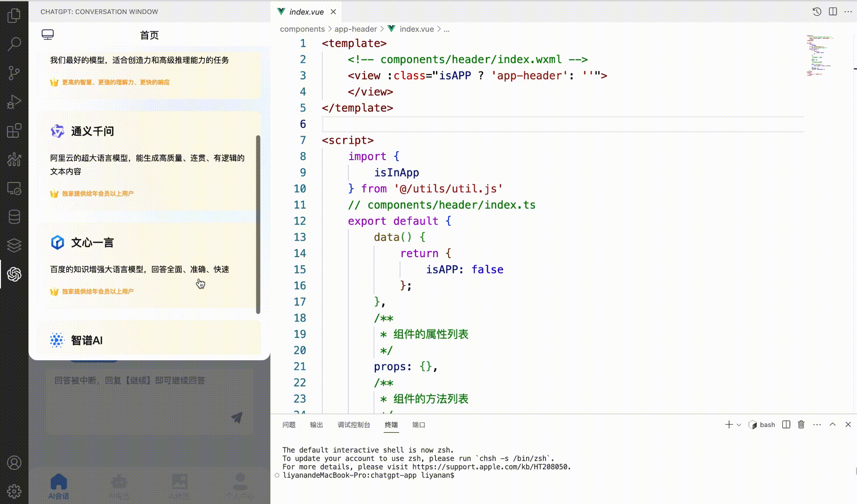Switch to the 端口 panel tab
The width and height of the screenshot is (857, 504).
point(419,425)
